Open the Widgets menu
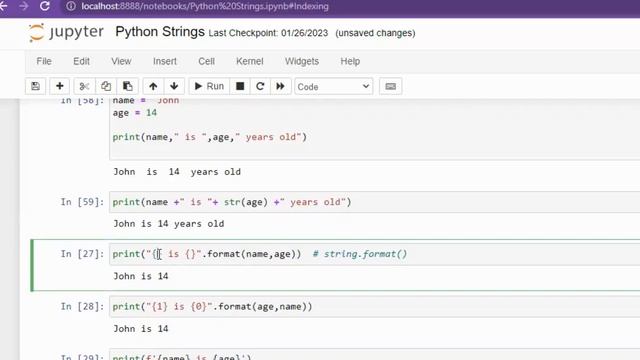This screenshot has height=360, width=640. click(x=302, y=61)
